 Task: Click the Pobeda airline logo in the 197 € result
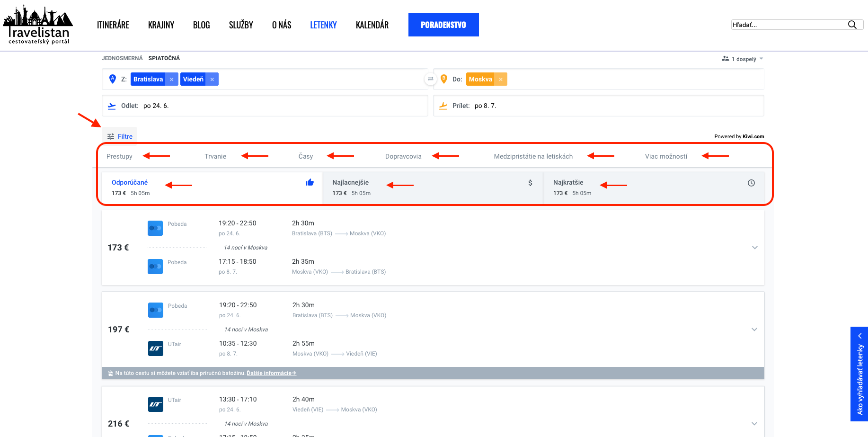156,310
